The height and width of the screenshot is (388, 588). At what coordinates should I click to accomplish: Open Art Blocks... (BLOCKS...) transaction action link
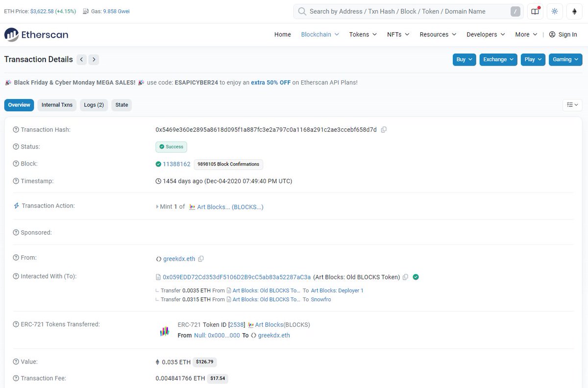click(x=230, y=207)
